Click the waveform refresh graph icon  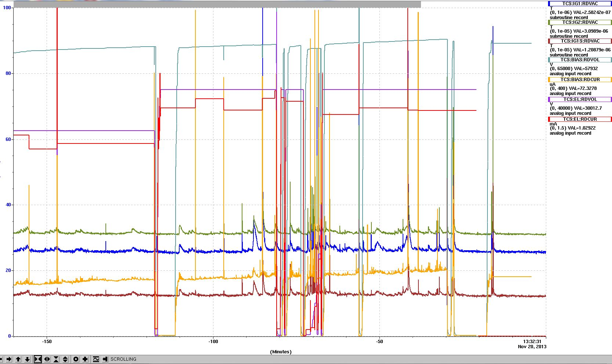click(x=96, y=359)
